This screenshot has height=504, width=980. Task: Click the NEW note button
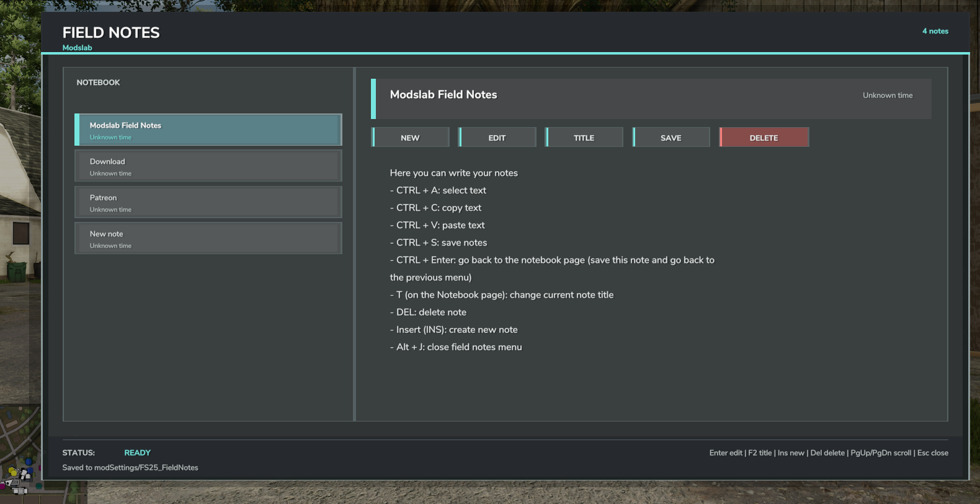point(410,137)
